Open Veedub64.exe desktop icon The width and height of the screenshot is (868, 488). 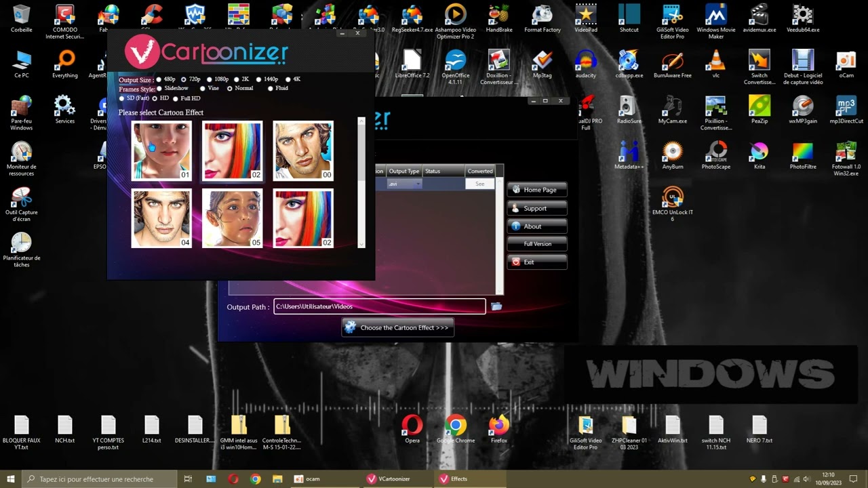pyautogui.click(x=803, y=18)
